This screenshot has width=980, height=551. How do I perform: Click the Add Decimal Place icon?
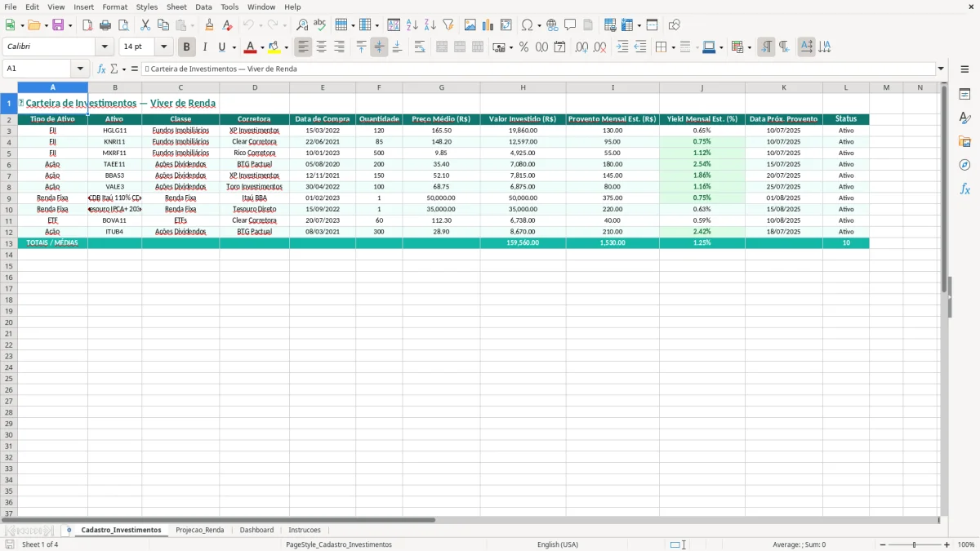pyautogui.click(x=582, y=47)
